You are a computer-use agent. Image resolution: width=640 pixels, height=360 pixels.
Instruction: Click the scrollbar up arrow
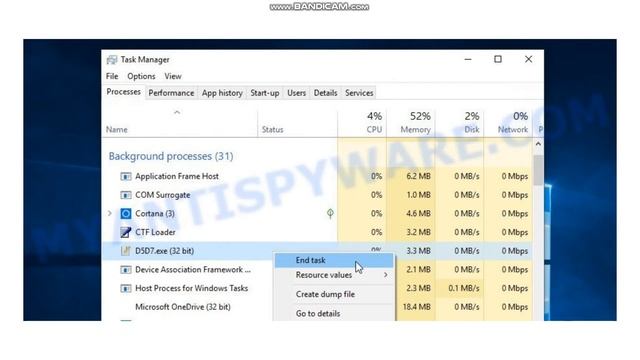coord(538,144)
